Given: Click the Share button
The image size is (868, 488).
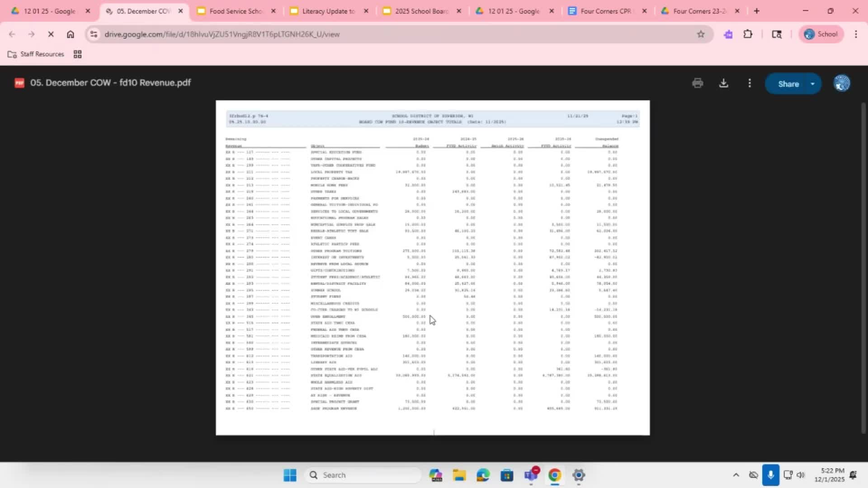Looking at the screenshot, I should click(789, 84).
